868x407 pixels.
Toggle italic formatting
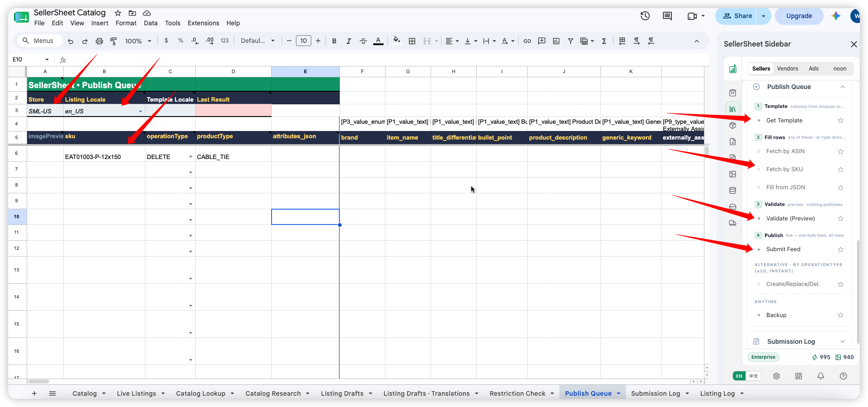[x=349, y=41]
